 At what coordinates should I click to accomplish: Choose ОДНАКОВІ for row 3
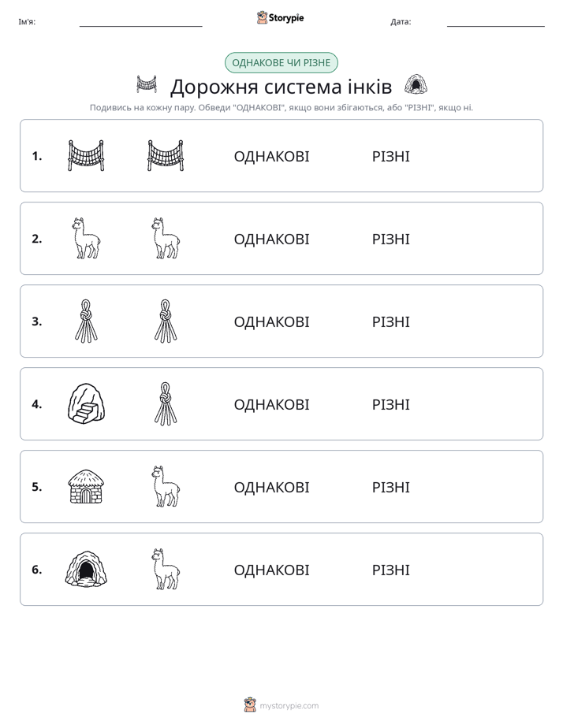click(271, 321)
